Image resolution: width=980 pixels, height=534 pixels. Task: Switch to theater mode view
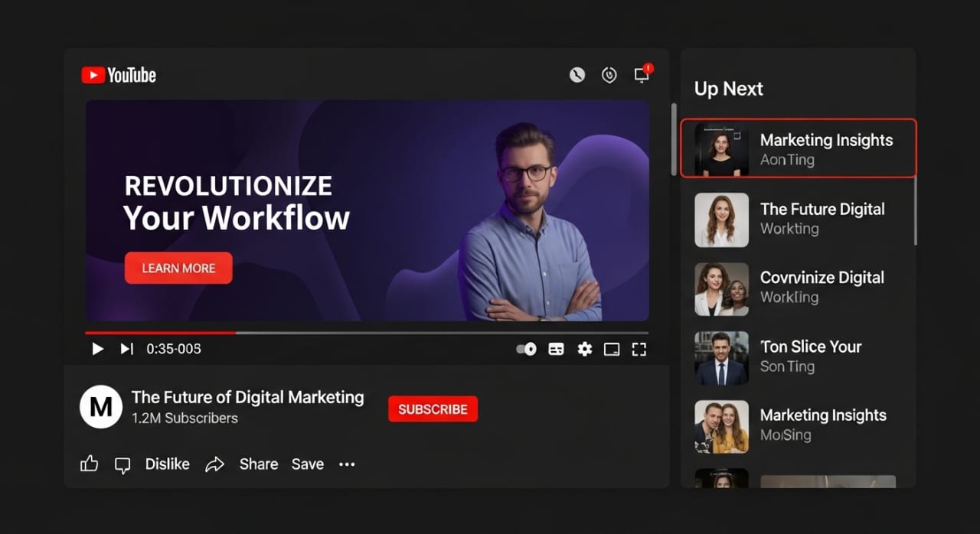coord(612,349)
